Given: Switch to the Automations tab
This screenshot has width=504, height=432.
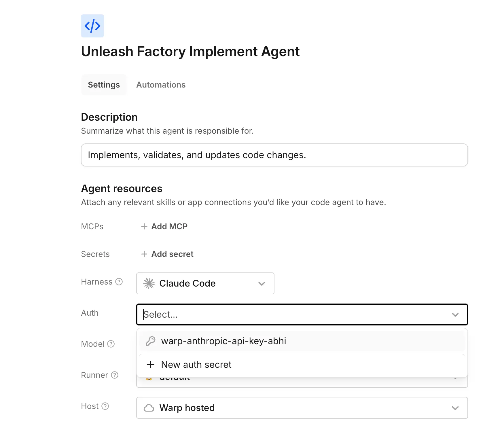Looking at the screenshot, I should click(161, 85).
